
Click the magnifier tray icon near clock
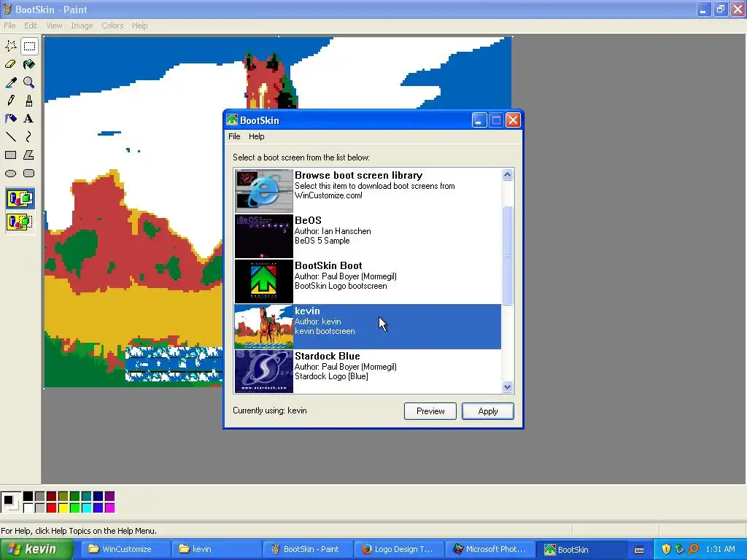tap(693, 549)
